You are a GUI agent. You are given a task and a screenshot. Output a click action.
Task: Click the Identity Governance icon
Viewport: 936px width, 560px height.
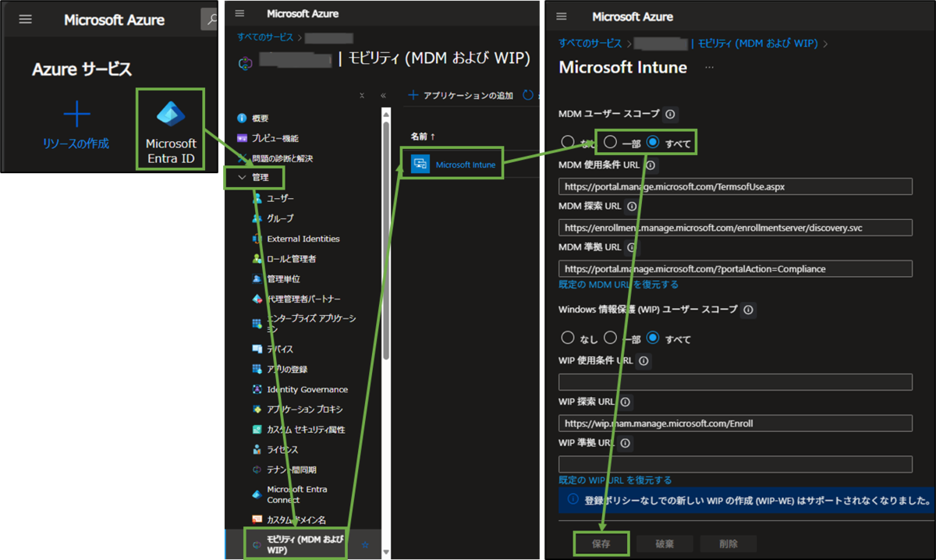click(257, 389)
